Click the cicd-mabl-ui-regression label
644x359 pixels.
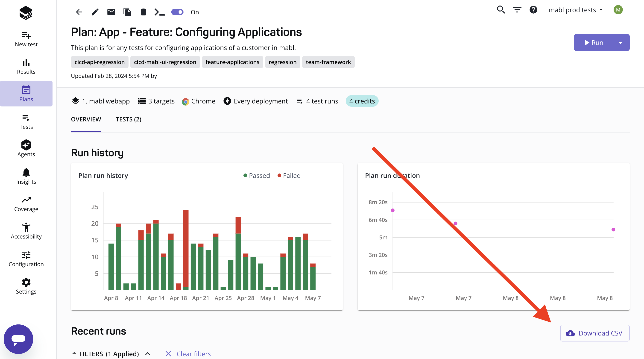tap(165, 62)
